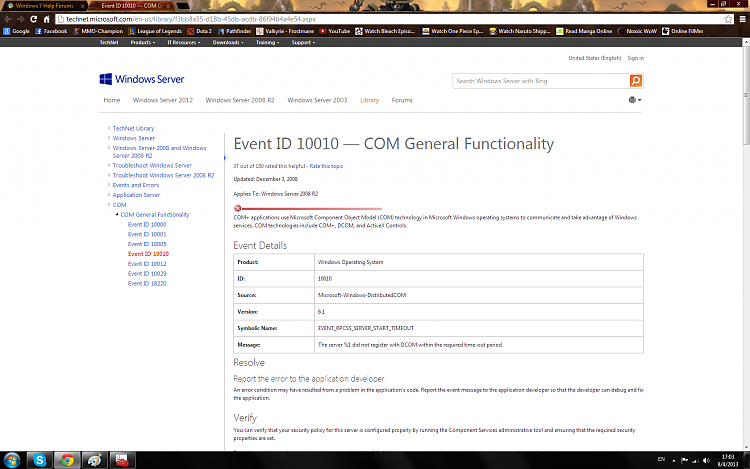Go to the browser home icon

[46, 19]
